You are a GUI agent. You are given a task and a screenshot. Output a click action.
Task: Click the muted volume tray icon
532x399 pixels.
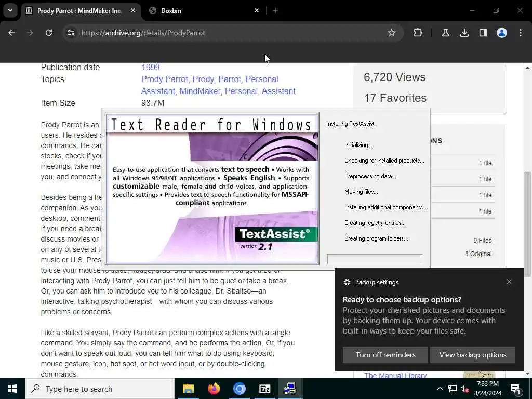click(x=465, y=389)
